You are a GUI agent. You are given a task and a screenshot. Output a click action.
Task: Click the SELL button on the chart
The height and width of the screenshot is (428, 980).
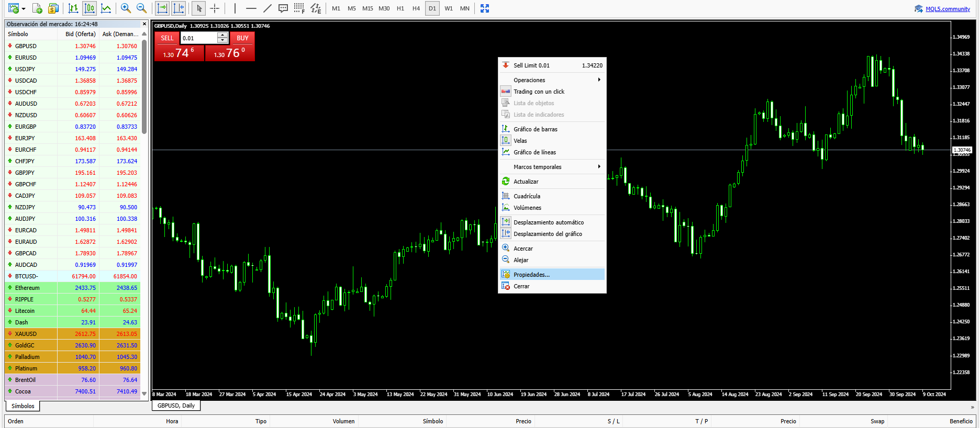[x=167, y=38]
